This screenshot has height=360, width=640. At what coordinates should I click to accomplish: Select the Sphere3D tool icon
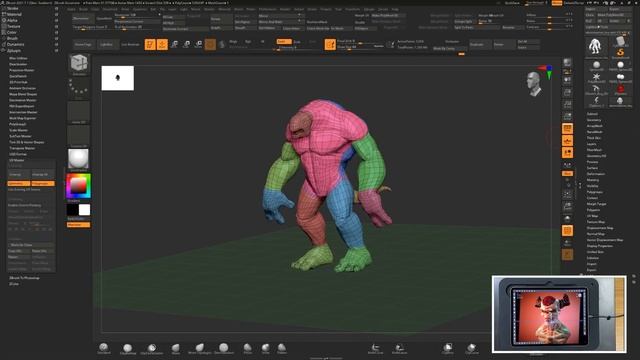pyautogui.click(x=596, y=66)
